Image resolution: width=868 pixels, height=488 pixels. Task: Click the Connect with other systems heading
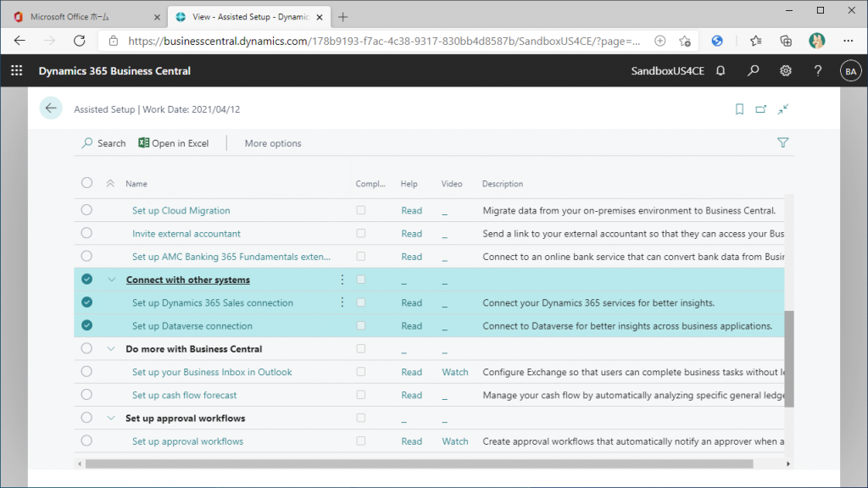point(187,280)
